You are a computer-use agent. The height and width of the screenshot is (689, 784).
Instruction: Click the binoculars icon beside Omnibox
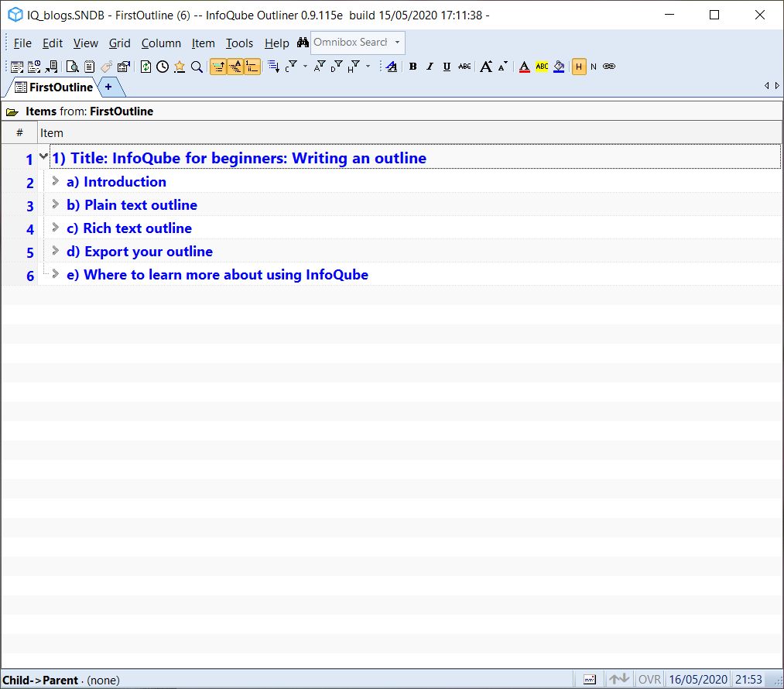(x=303, y=43)
